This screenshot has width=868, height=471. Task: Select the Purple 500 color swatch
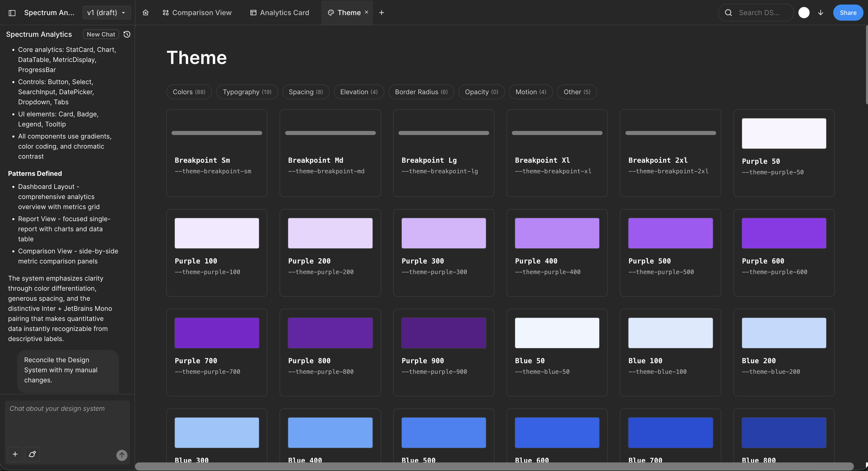[x=670, y=233]
